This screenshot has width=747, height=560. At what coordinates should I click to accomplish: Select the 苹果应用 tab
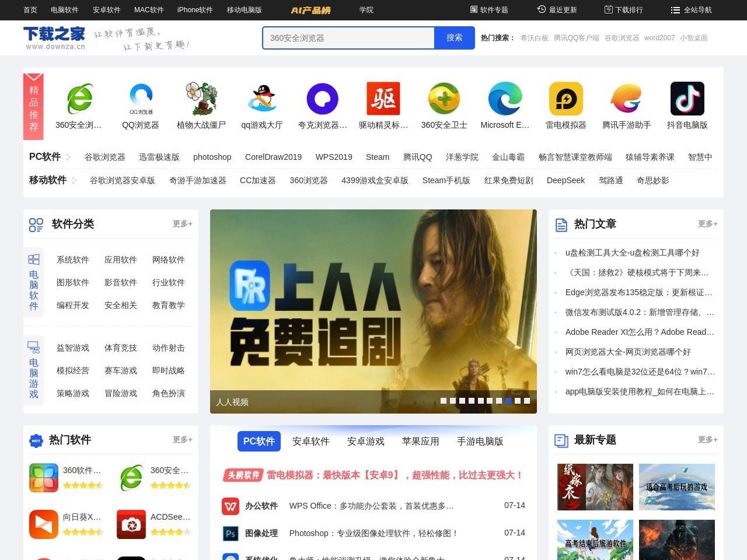[420, 442]
